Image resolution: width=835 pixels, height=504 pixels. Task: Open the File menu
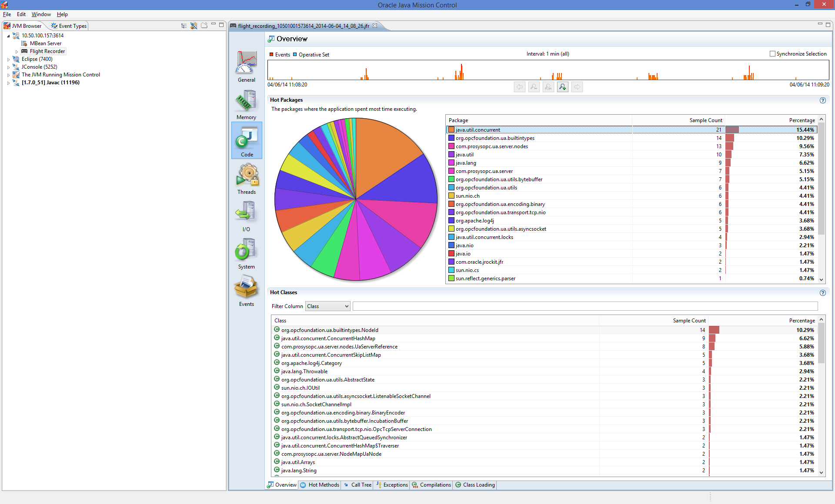(7, 14)
